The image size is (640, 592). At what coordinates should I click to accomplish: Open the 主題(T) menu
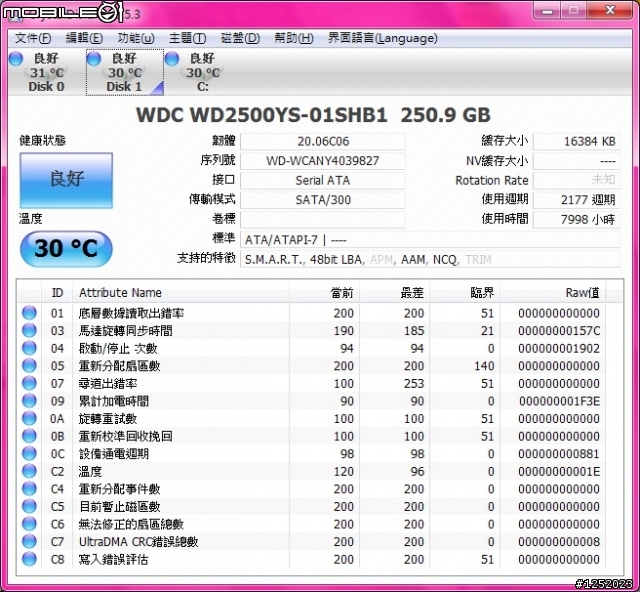(x=187, y=38)
